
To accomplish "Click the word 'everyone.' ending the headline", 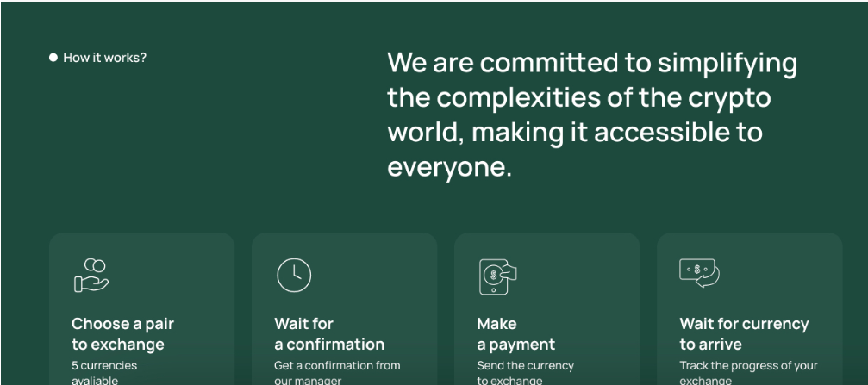I will (449, 168).
